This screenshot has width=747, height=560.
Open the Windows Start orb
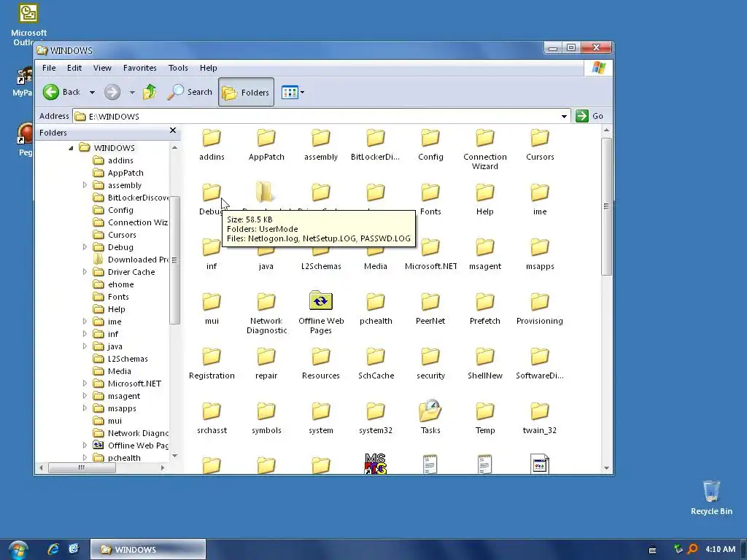coord(18,550)
